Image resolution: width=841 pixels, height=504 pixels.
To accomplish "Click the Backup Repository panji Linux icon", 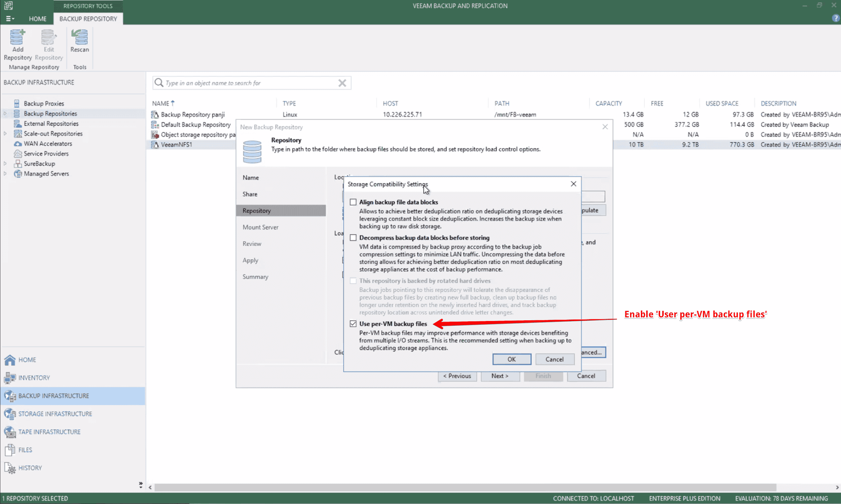I will point(155,114).
